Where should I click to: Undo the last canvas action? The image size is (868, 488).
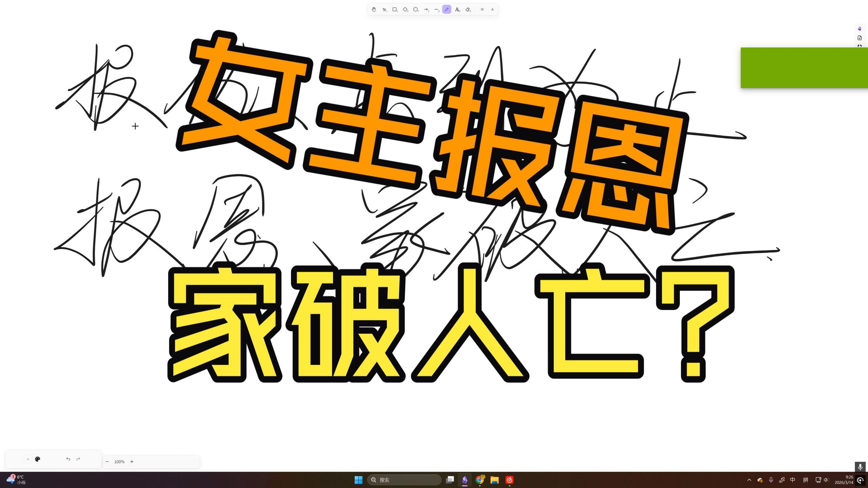68,459
